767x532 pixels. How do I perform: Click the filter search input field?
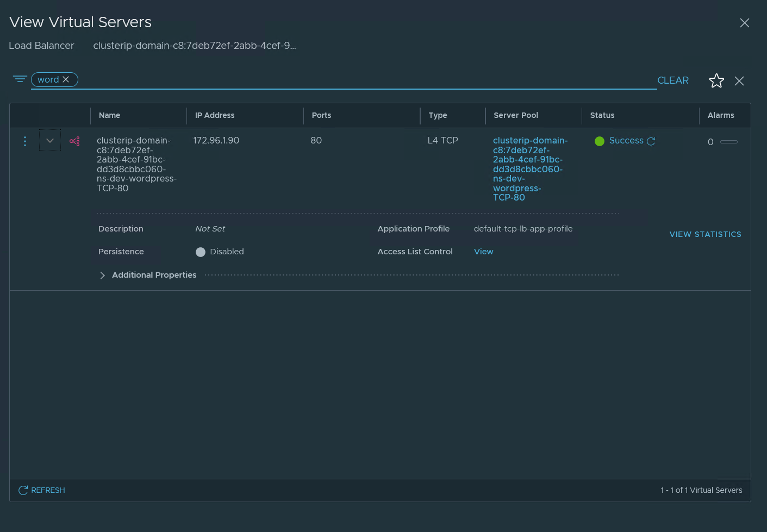click(364, 80)
